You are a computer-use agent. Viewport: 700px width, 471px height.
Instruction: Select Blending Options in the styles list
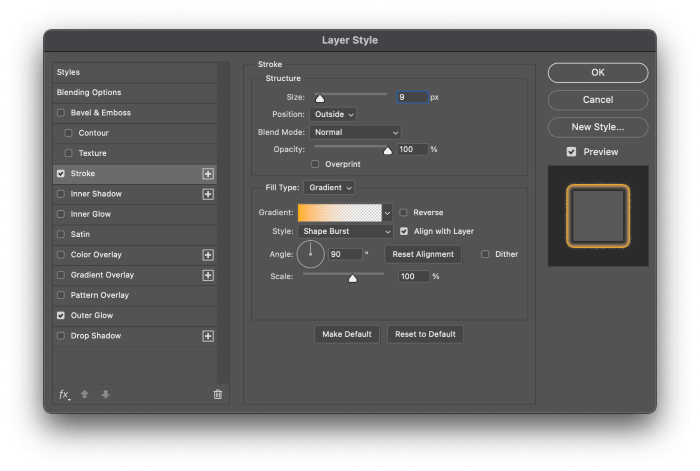click(89, 92)
